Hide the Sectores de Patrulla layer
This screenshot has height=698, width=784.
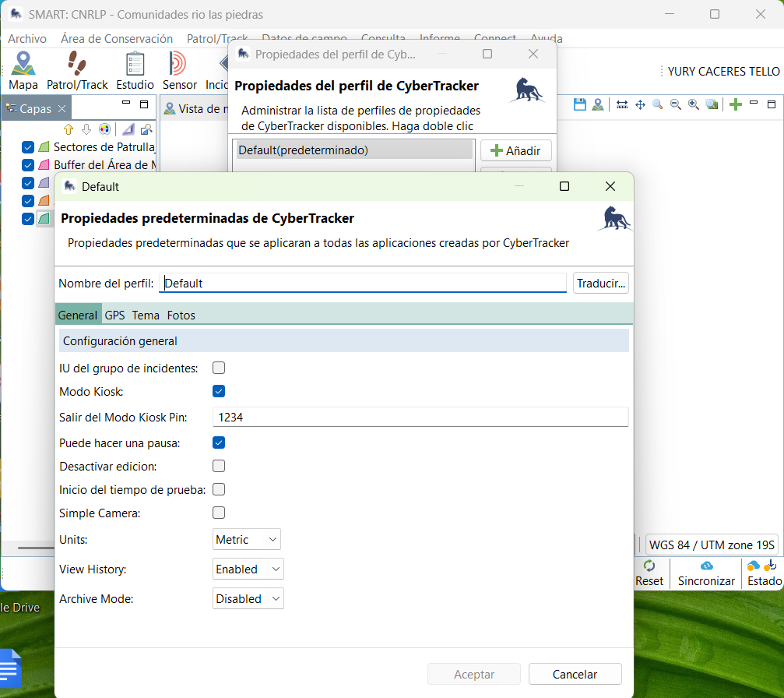click(28, 147)
